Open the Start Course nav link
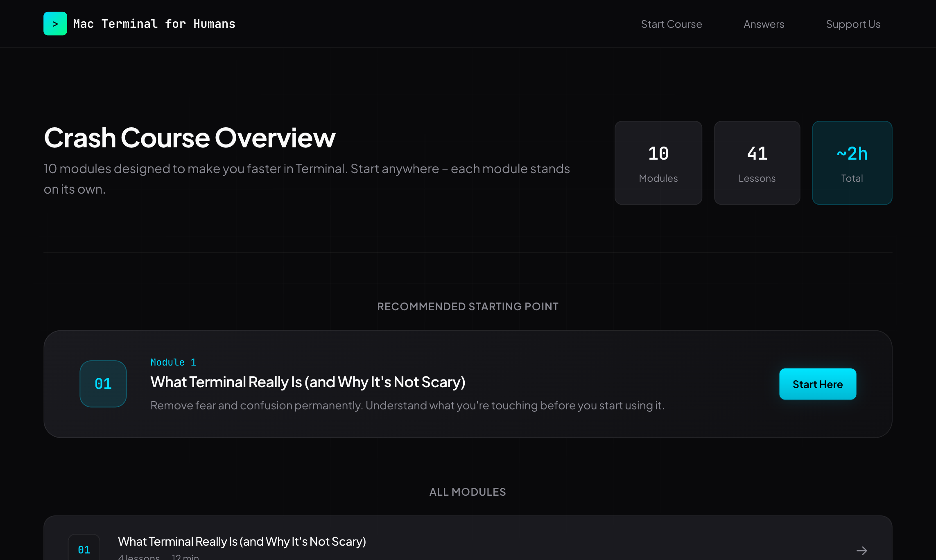Screen dimensions: 936x560 point(671,24)
